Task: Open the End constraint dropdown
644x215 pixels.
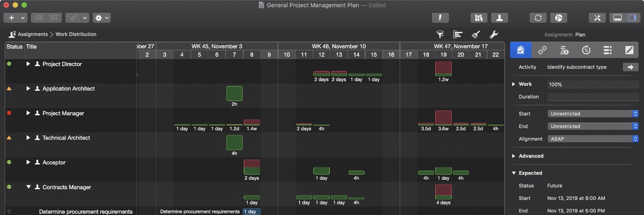Action: [x=593, y=126]
